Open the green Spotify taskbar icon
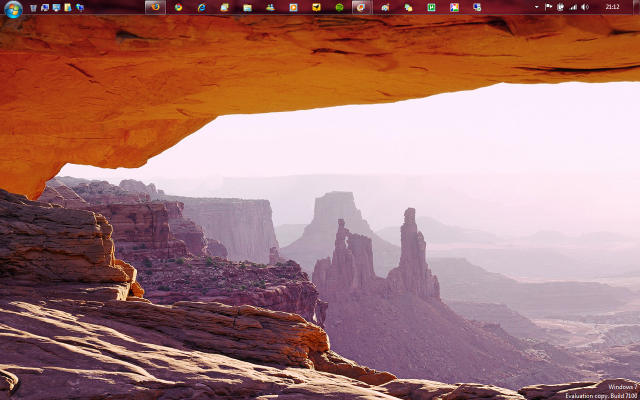The width and height of the screenshot is (640, 400). click(339, 7)
